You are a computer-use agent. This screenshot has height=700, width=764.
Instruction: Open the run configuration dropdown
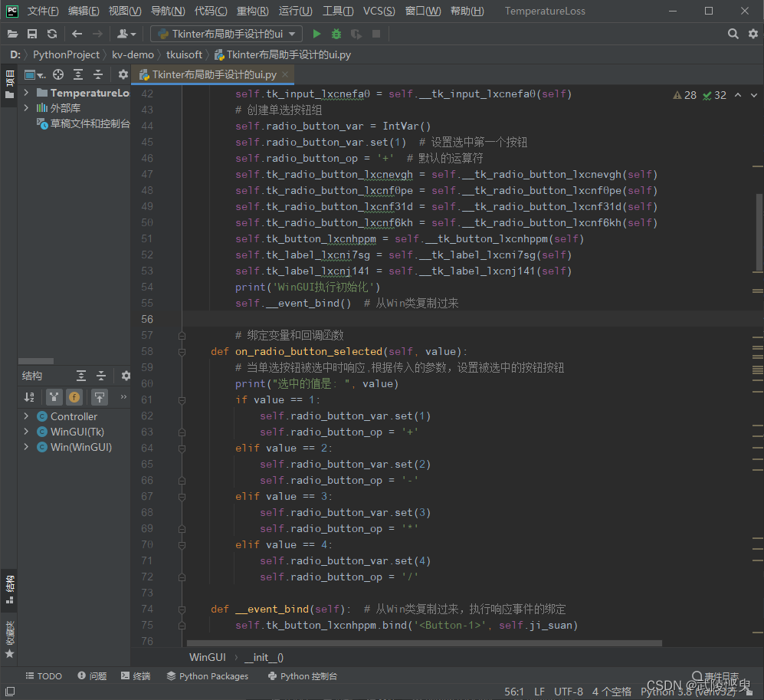coord(226,34)
